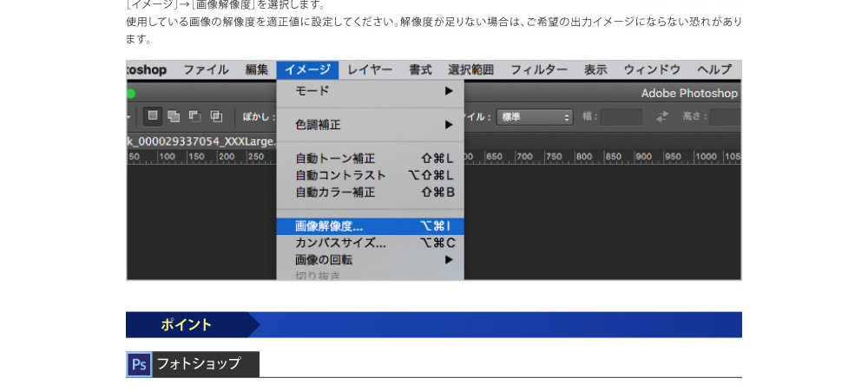
Task: Open the 選択範囲 menu
Action: pyautogui.click(x=470, y=69)
